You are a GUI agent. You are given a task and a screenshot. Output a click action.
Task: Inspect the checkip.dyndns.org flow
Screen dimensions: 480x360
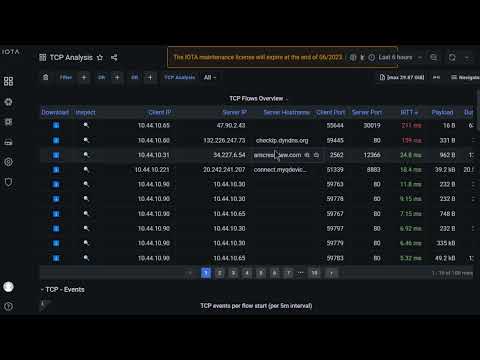coord(86,140)
